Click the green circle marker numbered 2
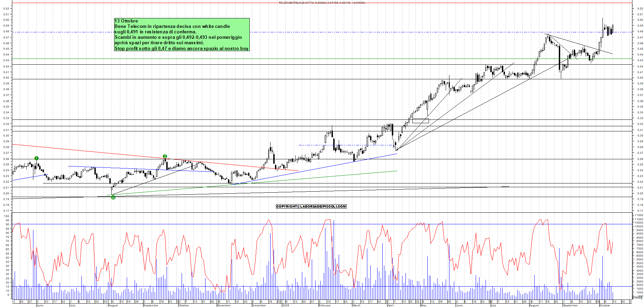This screenshot has height=307, width=644. [165, 156]
